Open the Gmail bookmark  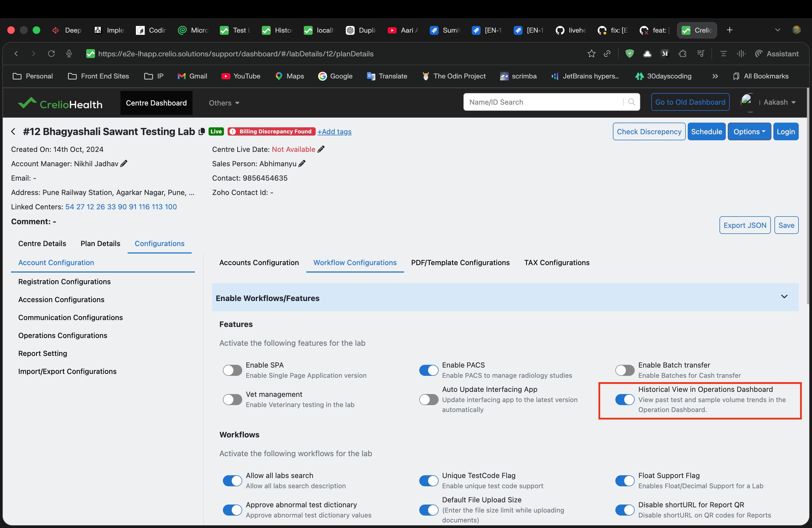pos(192,76)
